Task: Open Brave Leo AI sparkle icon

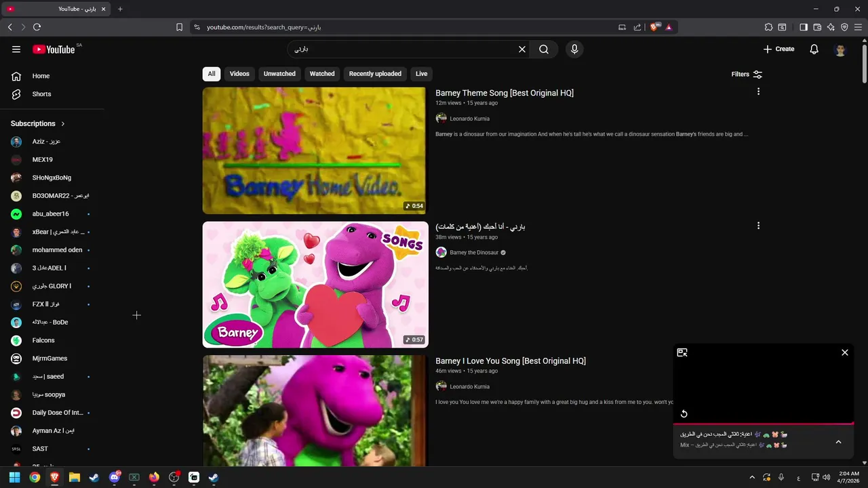Action: 831,27
